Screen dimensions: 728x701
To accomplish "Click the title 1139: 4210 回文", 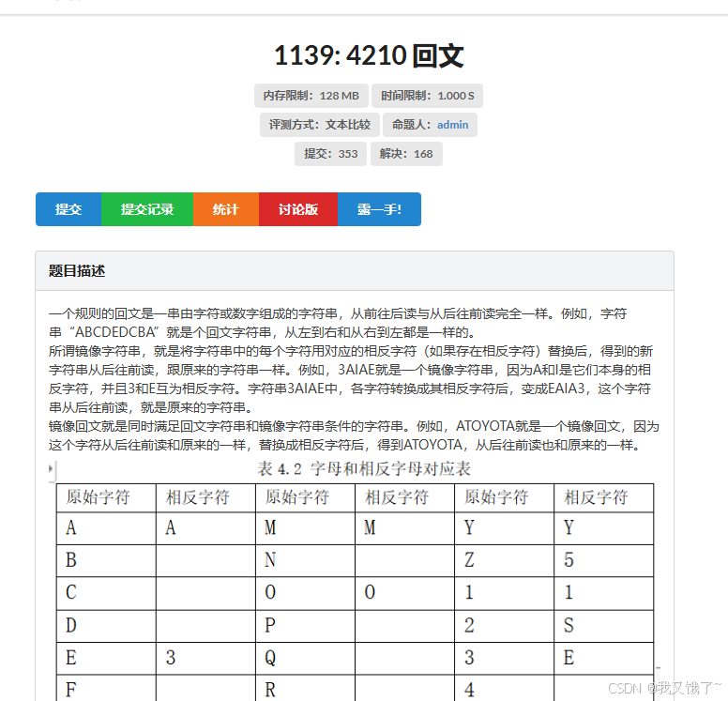I will click(x=369, y=55).
